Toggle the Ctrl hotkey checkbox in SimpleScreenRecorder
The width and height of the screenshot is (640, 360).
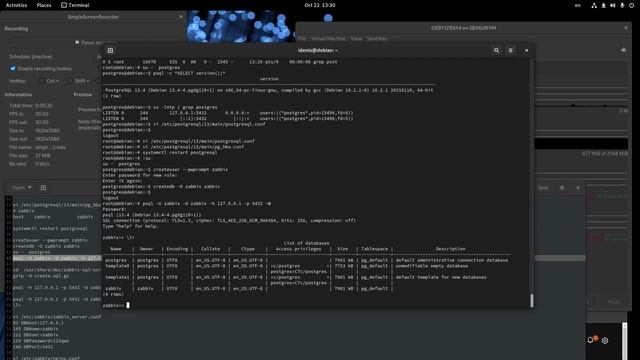tap(42, 81)
